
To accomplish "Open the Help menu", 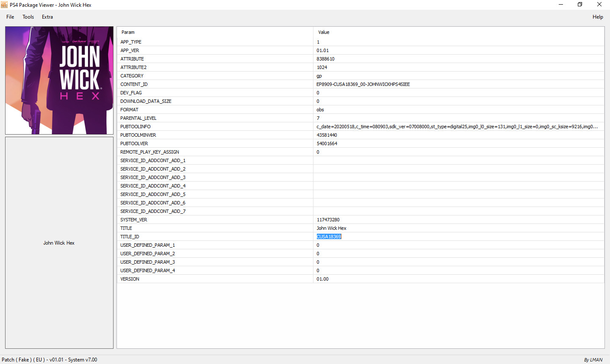I will [x=598, y=17].
